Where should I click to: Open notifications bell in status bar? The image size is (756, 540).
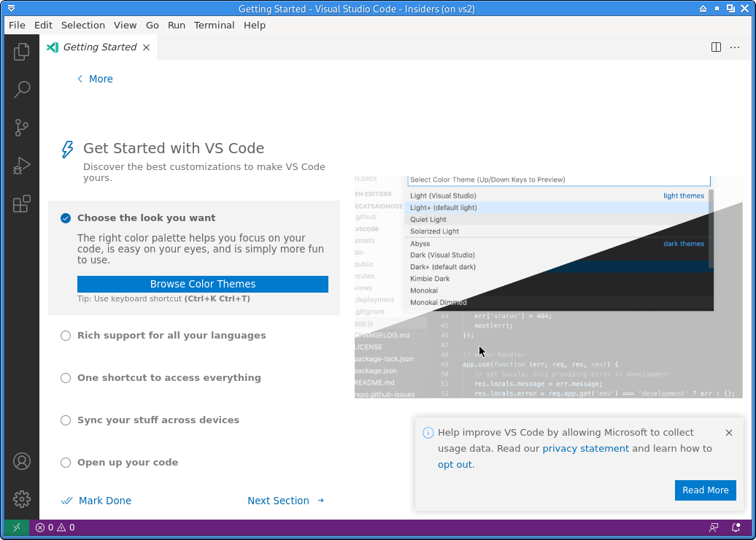click(x=736, y=528)
